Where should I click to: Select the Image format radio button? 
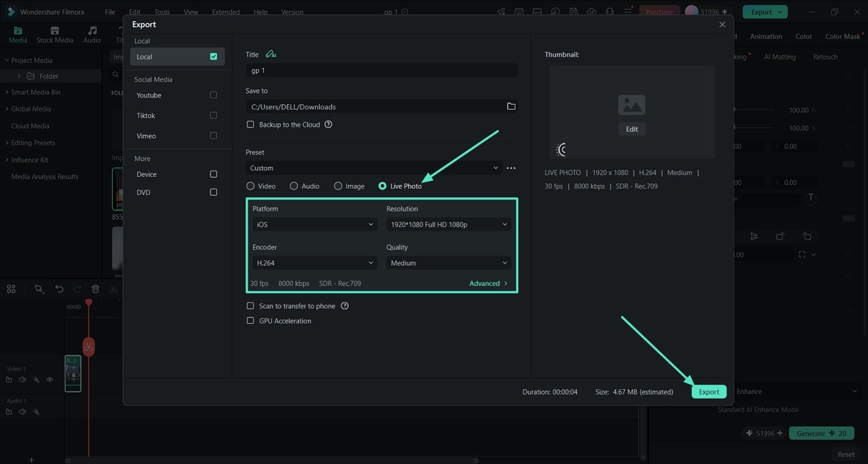coord(338,186)
